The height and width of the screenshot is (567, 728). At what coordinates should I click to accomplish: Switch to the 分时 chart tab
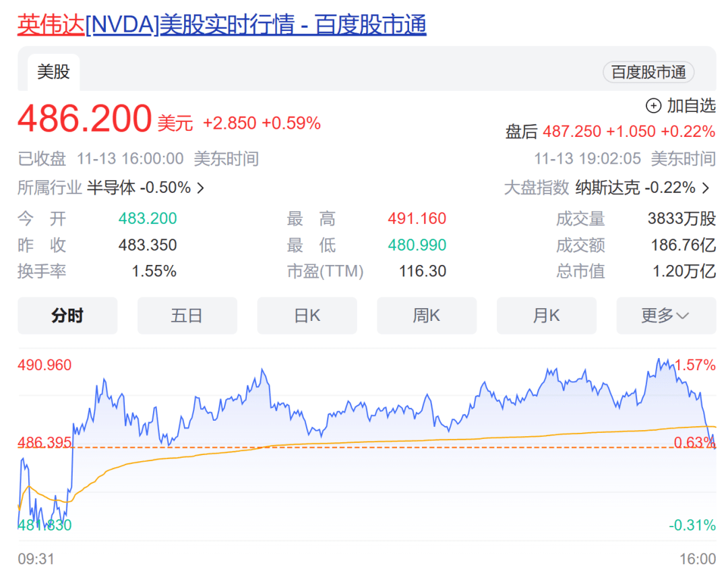point(67,316)
